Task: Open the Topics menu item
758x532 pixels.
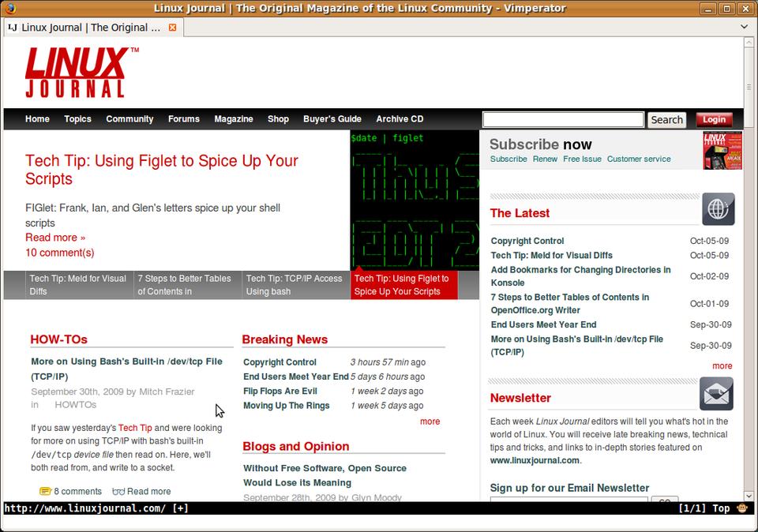Action: click(78, 119)
